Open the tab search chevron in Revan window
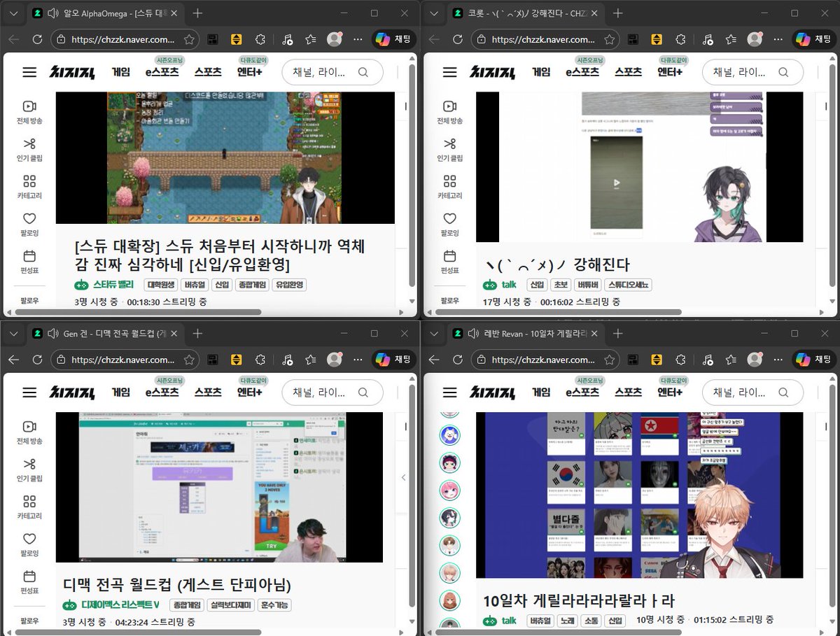 pyautogui.click(x=433, y=334)
